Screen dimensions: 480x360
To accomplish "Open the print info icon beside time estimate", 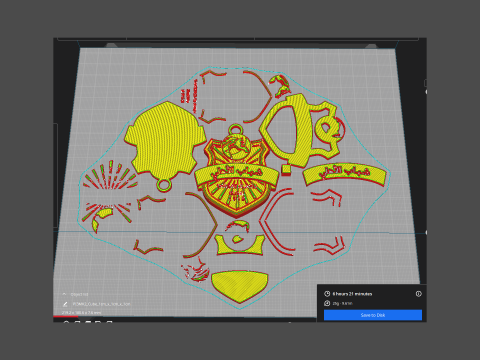I will 418,294.
